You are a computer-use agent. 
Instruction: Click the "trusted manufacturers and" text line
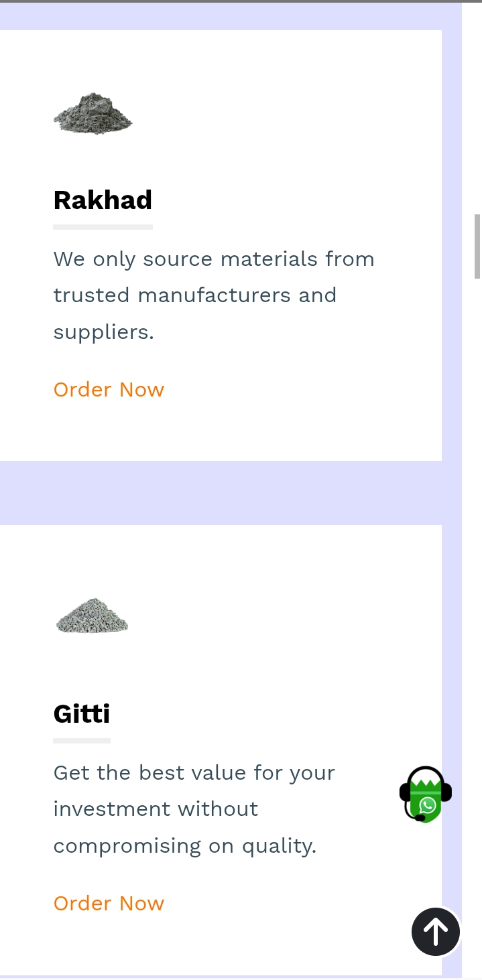coord(194,295)
